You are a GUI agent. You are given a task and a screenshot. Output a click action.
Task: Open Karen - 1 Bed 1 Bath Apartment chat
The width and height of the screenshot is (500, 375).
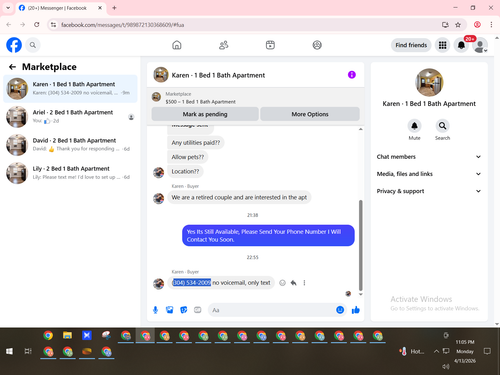pos(70,89)
